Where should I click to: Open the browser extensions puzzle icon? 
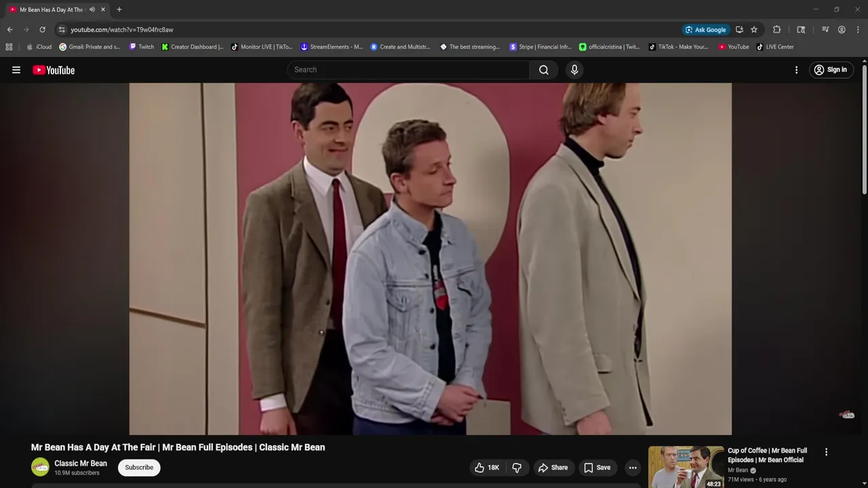point(777,30)
